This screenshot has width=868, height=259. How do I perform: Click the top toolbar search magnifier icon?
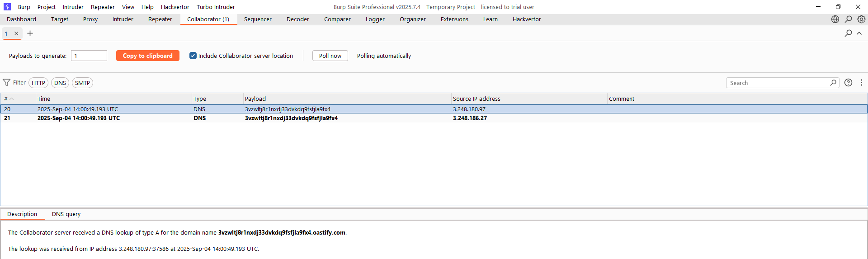[849, 19]
